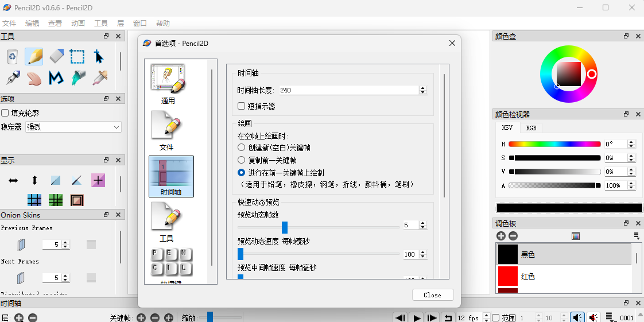Open the Animation menu
Image resolution: width=644 pixels, height=322 pixels.
tap(78, 24)
